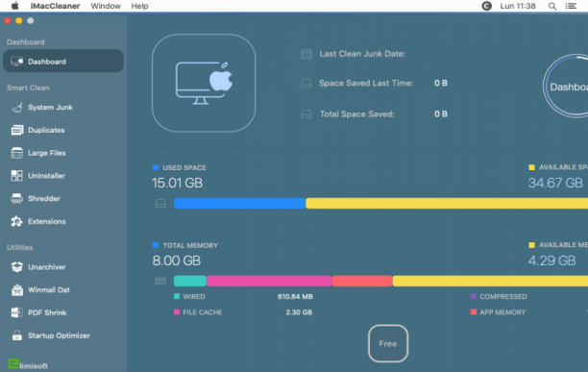Click the pink FILE CACHE legend swatch

177,312
